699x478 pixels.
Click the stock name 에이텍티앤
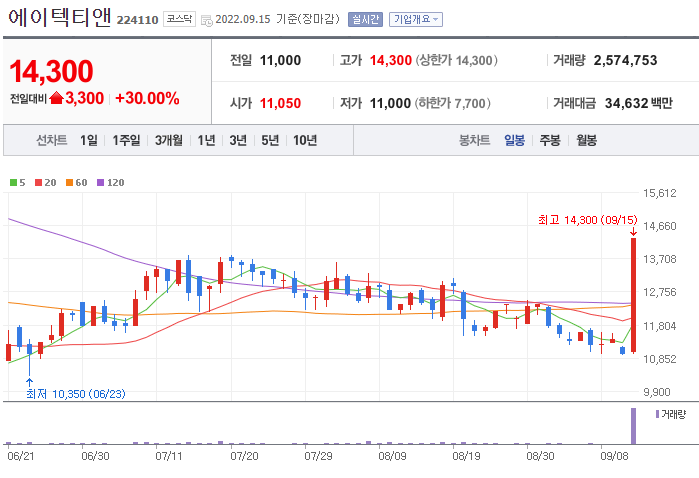[59, 18]
